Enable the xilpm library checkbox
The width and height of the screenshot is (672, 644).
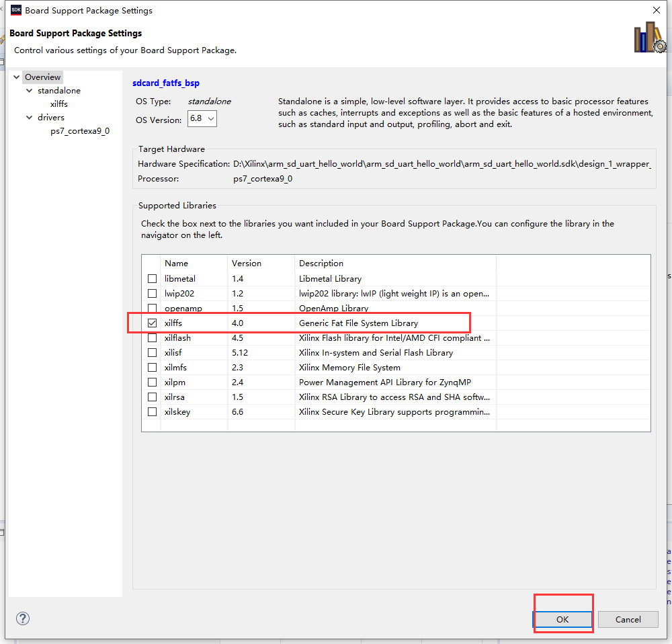(152, 382)
